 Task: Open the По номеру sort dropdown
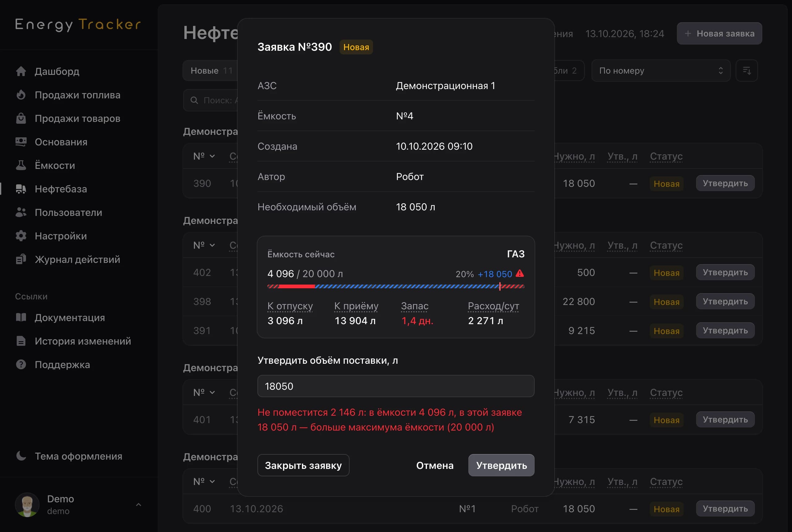[x=661, y=71]
